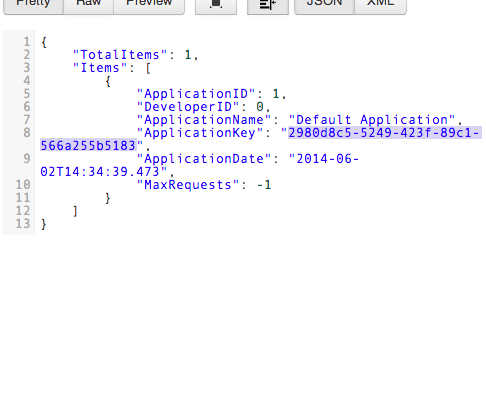
Task: Click line number 10 in gutter
Action: tap(23, 185)
